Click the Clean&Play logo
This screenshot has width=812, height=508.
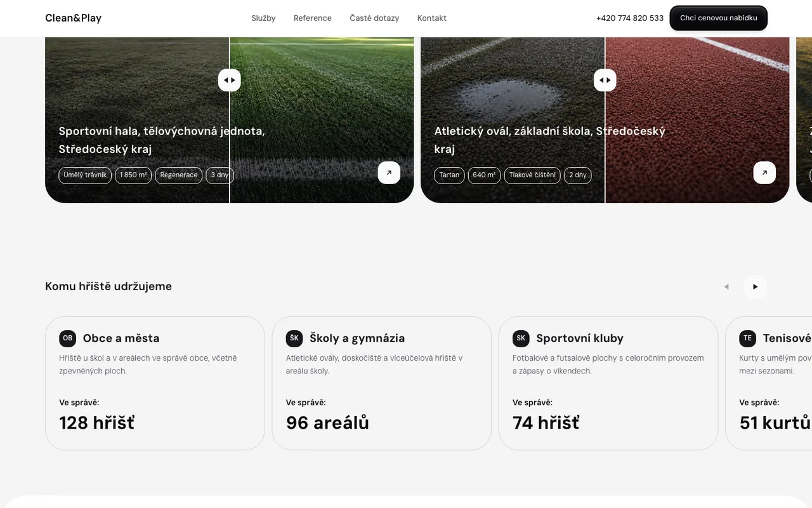coord(73,18)
